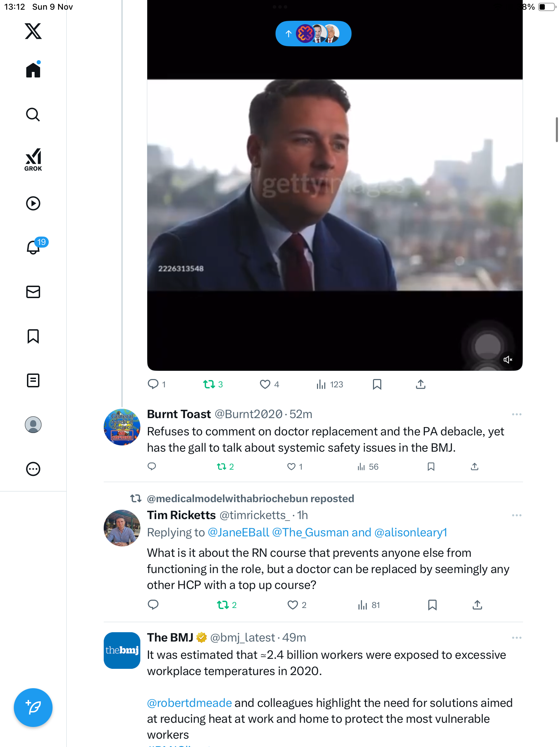Open more options on Tim Ricketts' post
The height and width of the screenshot is (747, 560).
516,515
